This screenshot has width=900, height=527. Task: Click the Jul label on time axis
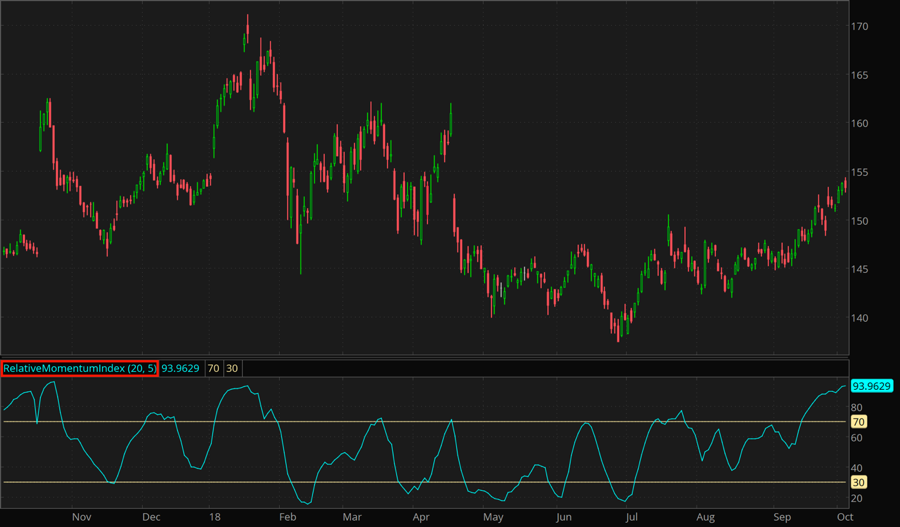point(632,517)
